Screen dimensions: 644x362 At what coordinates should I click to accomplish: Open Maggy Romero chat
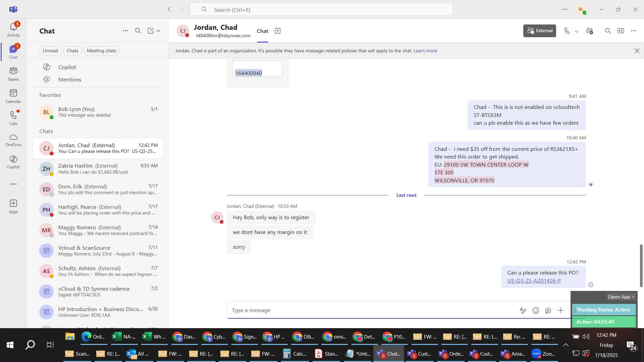pos(98,230)
